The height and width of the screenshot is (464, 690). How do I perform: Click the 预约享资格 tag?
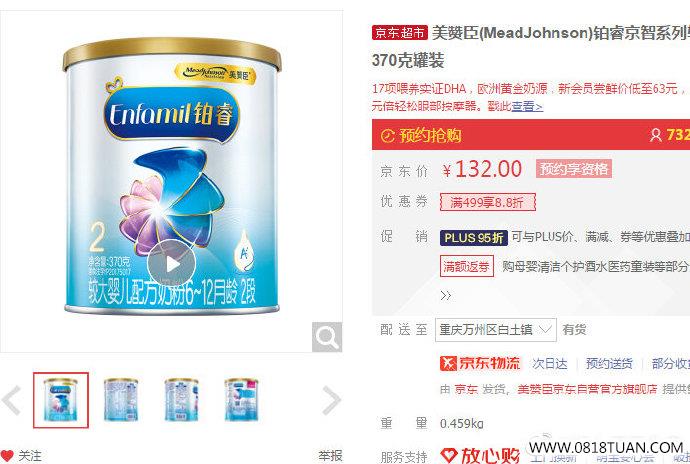tap(573, 169)
